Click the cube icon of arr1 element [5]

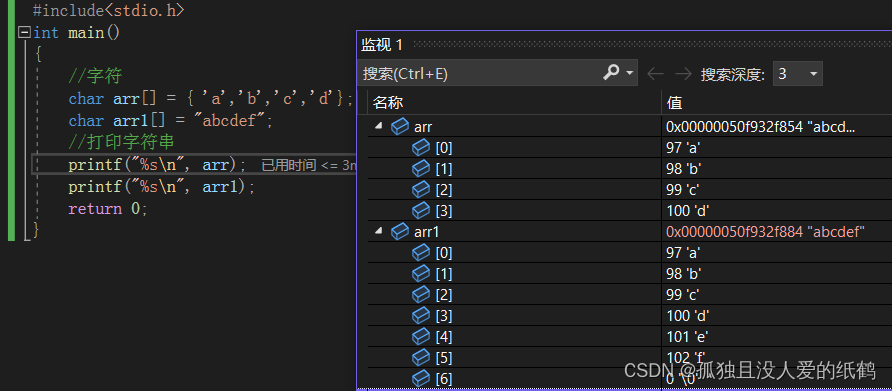(420, 357)
